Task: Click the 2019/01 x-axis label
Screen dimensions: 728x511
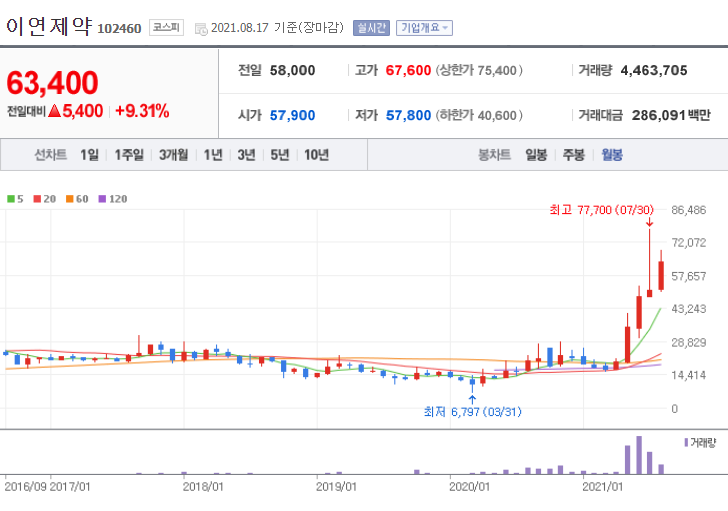Action: [x=336, y=487]
